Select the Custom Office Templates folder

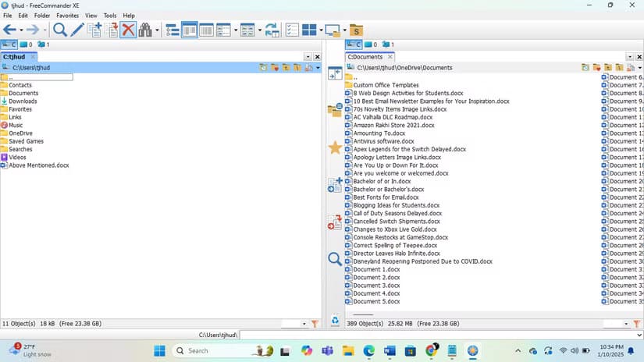click(386, 85)
